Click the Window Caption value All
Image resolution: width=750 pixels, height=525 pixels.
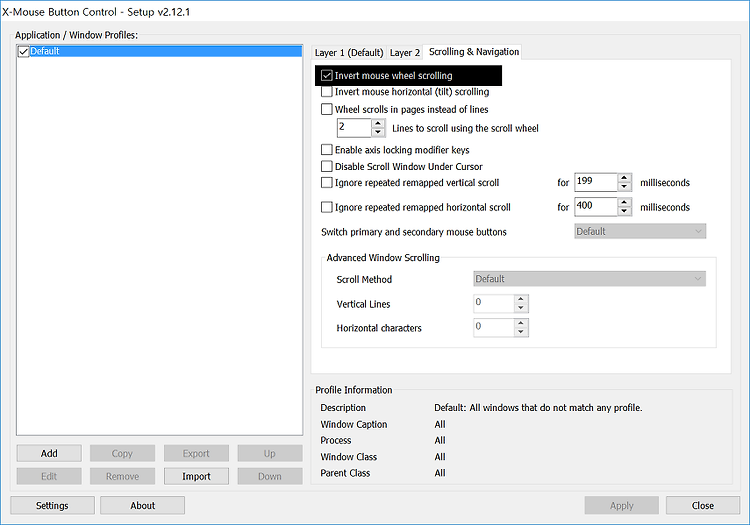[440, 425]
